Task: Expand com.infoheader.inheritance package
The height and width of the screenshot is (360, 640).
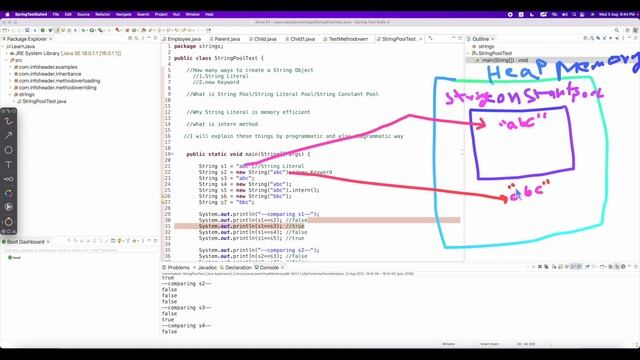Action: 10,74
